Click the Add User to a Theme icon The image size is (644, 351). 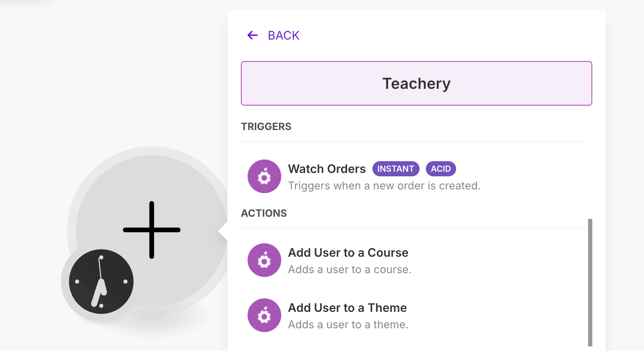[x=264, y=315]
